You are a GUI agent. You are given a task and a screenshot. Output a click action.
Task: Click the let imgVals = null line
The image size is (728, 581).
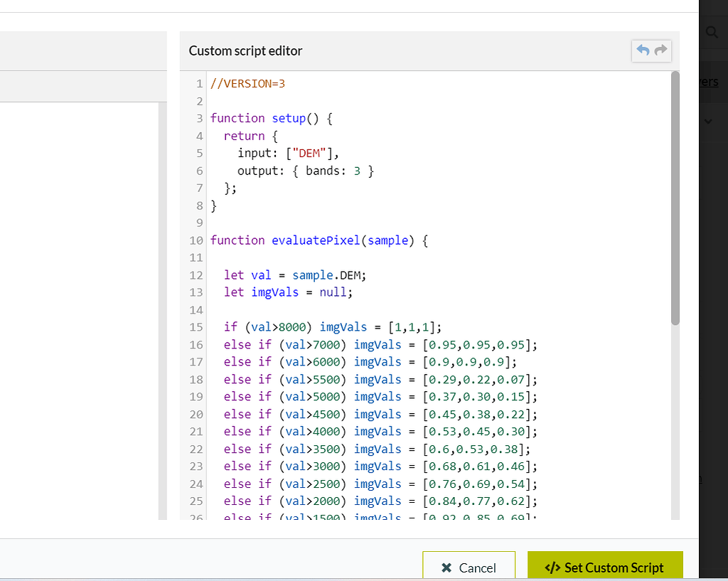pyautogui.click(x=288, y=292)
